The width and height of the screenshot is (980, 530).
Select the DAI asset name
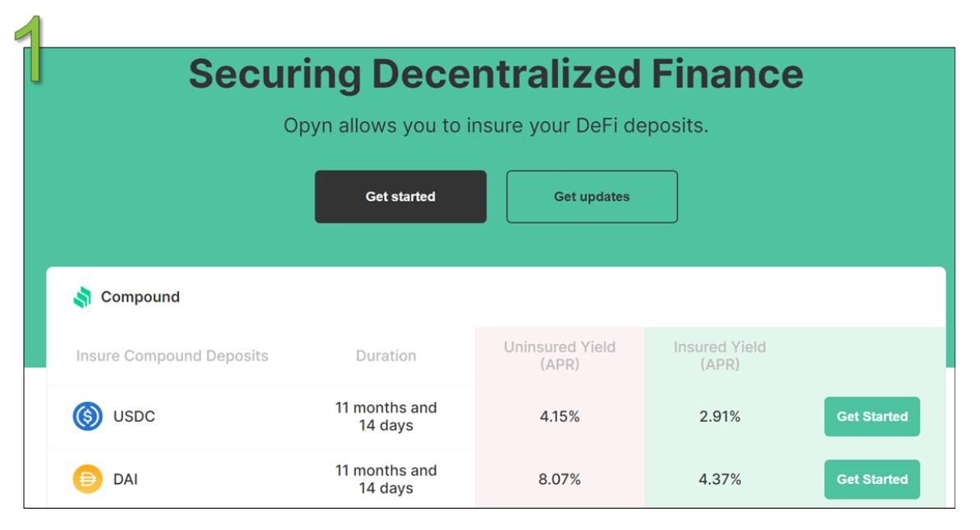coord(126,480)
